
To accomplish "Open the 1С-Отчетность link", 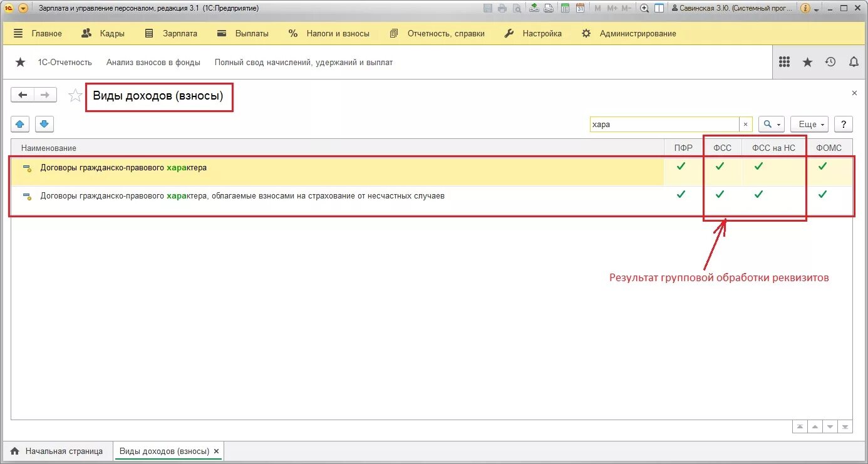I will tap(65, 62).
